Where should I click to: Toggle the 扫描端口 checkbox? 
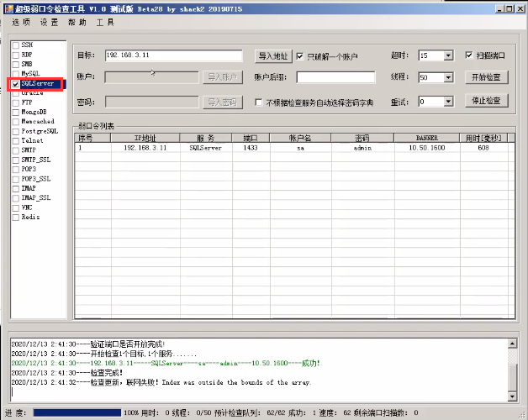tap(469, 55)
